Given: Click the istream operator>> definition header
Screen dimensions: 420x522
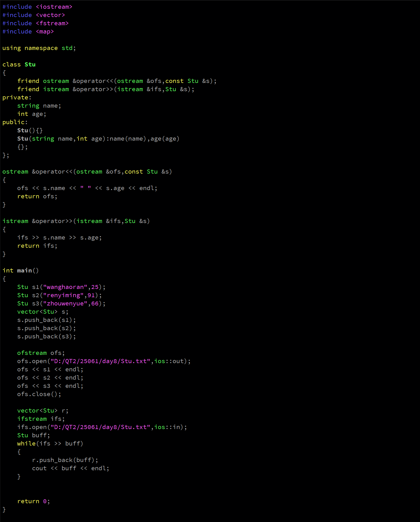Looking at the screenshot, I should tap(76, 221).
